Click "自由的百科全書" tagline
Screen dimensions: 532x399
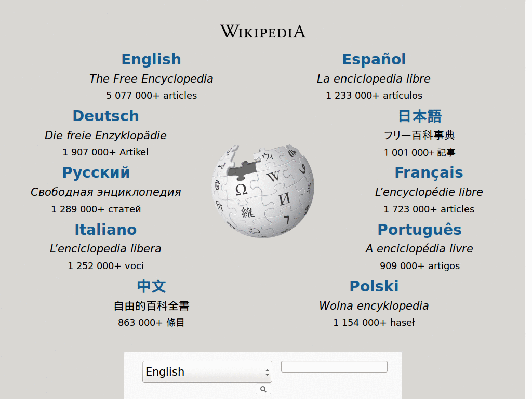click(x=151, y=305)
